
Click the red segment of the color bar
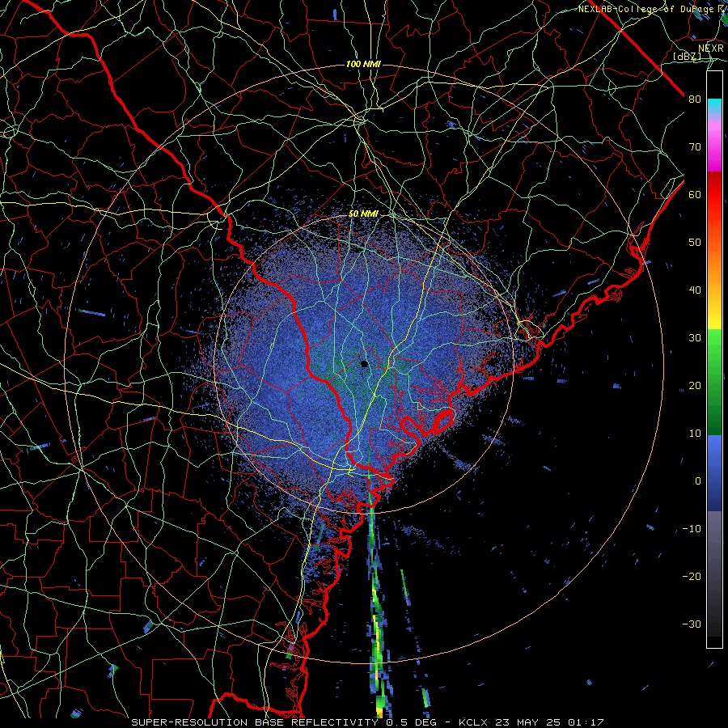point(714,195)
